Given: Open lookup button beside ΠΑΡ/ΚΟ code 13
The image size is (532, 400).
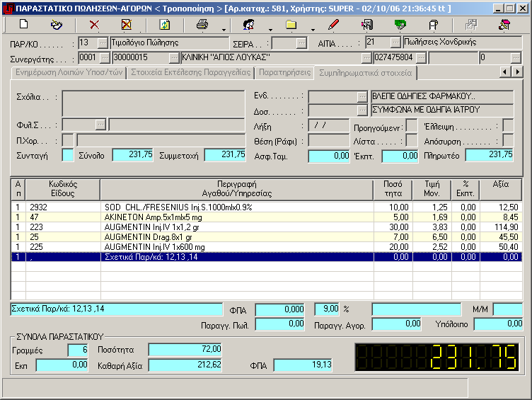Looking at the screenshot, I should pyautogui.click(x=103, y=42).
